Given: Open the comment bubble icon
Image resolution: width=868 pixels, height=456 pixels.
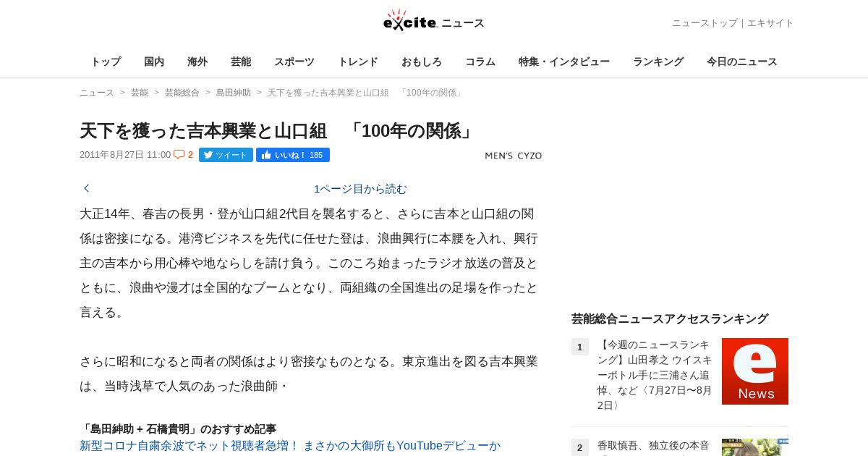Looking at the screenshot, I should pos(179,154).
